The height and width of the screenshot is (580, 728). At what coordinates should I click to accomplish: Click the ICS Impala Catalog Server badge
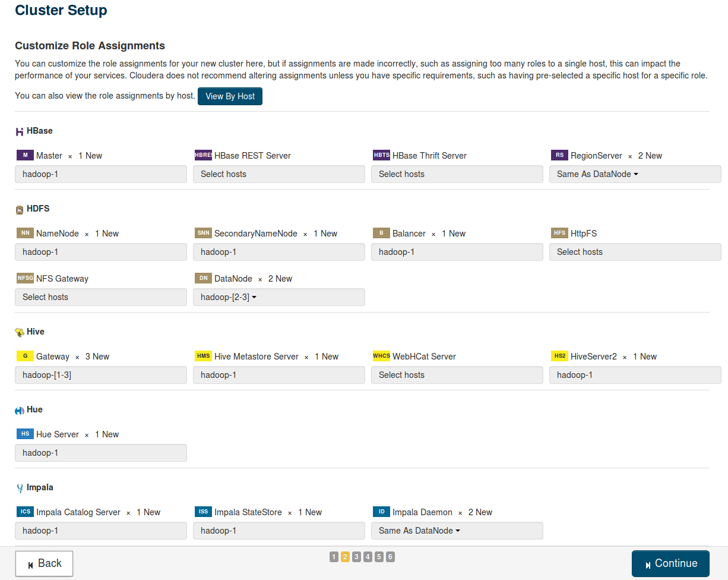(25, 512)
